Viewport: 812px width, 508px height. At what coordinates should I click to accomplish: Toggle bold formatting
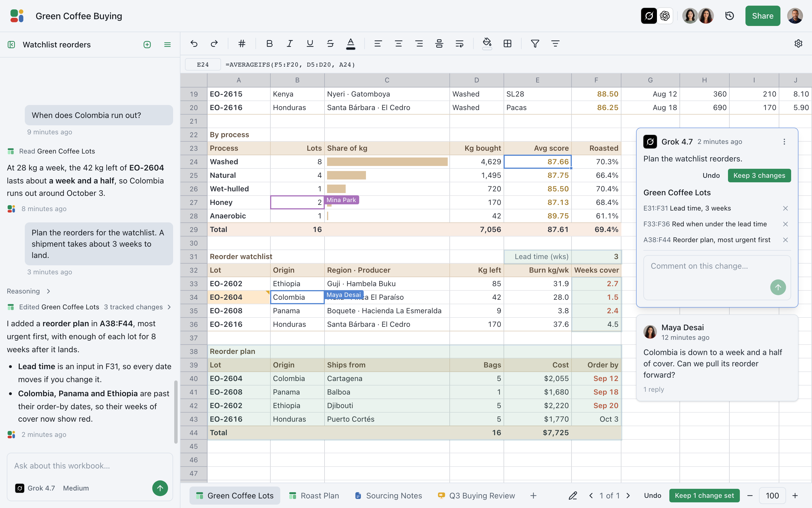click(270, 44)
